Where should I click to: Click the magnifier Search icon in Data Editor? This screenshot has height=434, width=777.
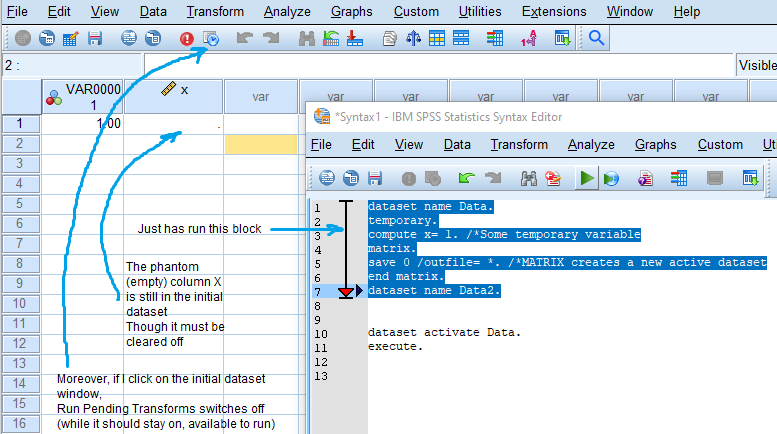tap(596, 38)
